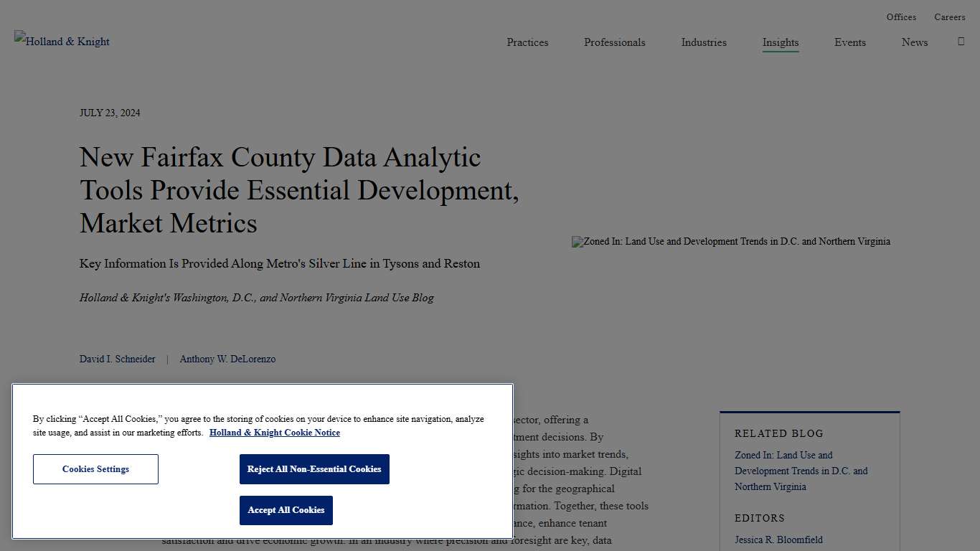This screenshot has height=551, width=980.
Task: Open the News menu
Action: [915, 43]
